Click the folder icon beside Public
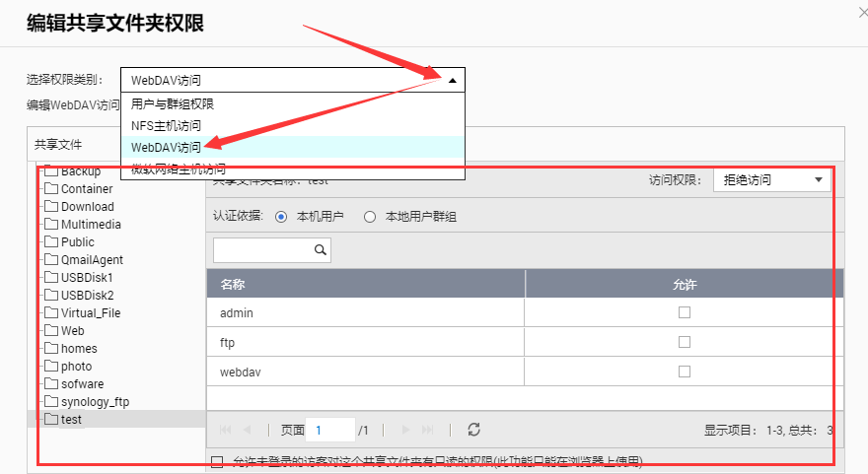 click(51, 241)
